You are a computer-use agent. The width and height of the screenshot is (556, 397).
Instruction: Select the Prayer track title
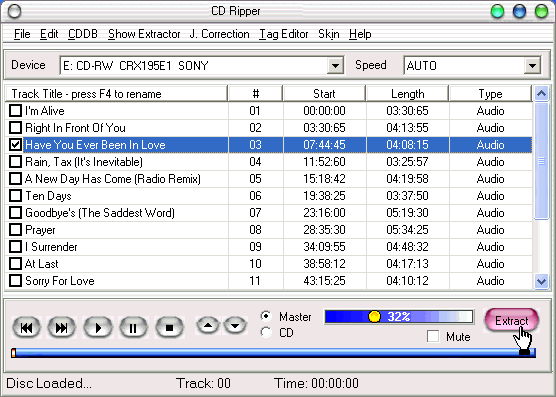(x=40, y=230)
